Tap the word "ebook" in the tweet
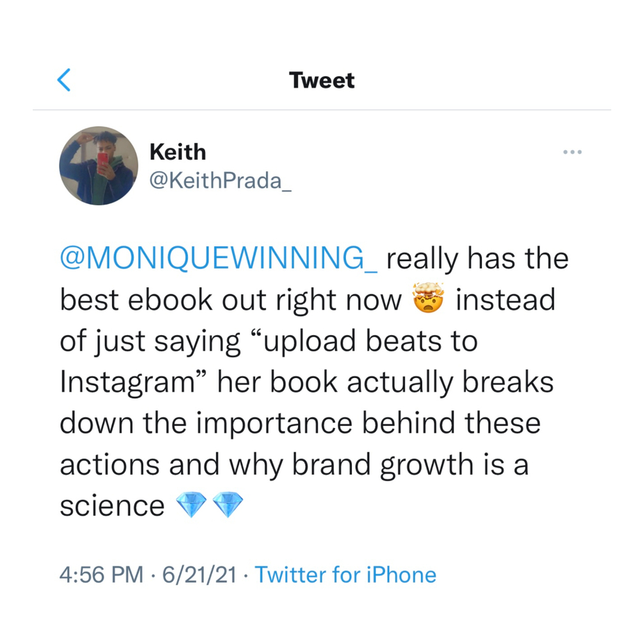 tap(170, 300)
